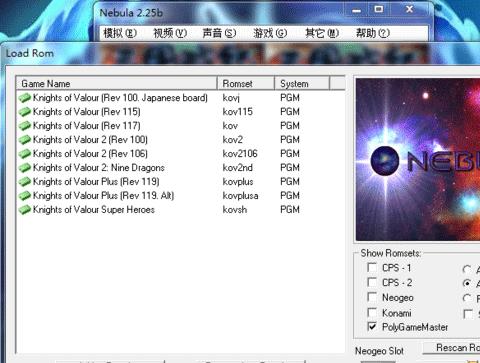Screen dimensions: 480x363
Task: Click the ROM icon for Knights of Valour (Rev 115)
Action: coord(24,112)
